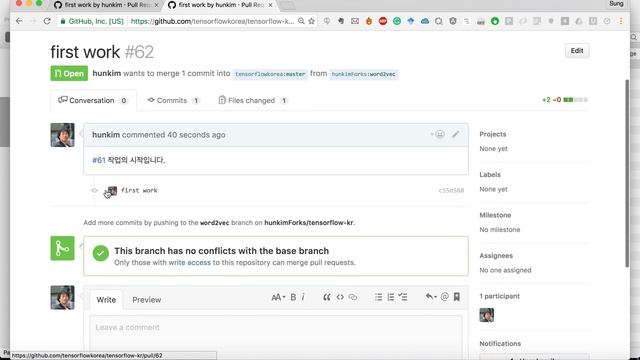Click the Milestone sidebar heading
Viewport: 640px width, 360px height.
point(495,215)
